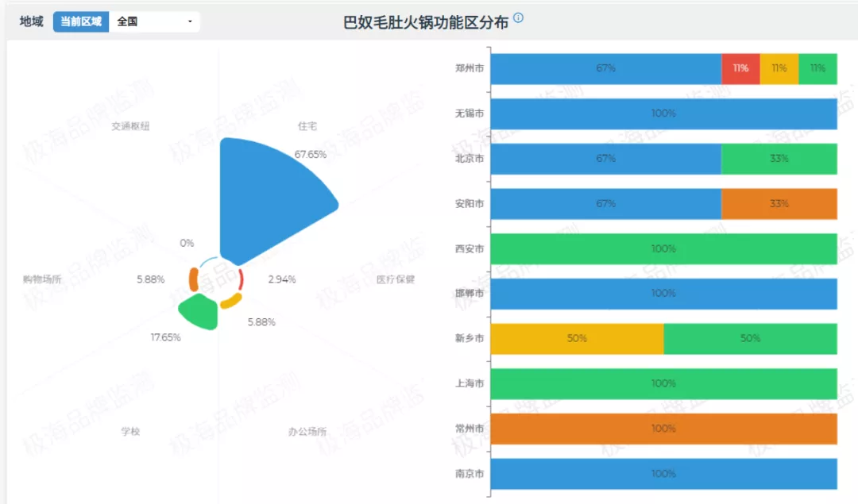This screenshot has height=504, width=858.
Task: Click the yellow 50% segment for 新乡市
Action: click(578, 338)
